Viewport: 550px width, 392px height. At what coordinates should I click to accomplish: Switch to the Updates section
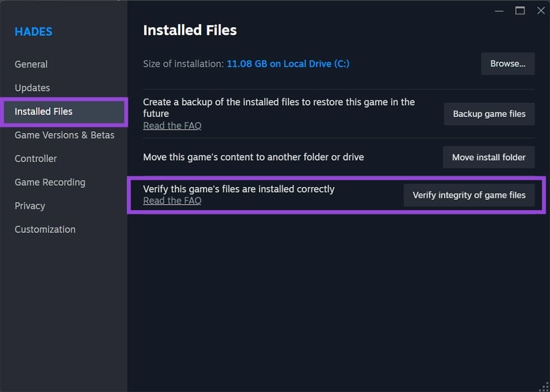click(x=32, y=88)
